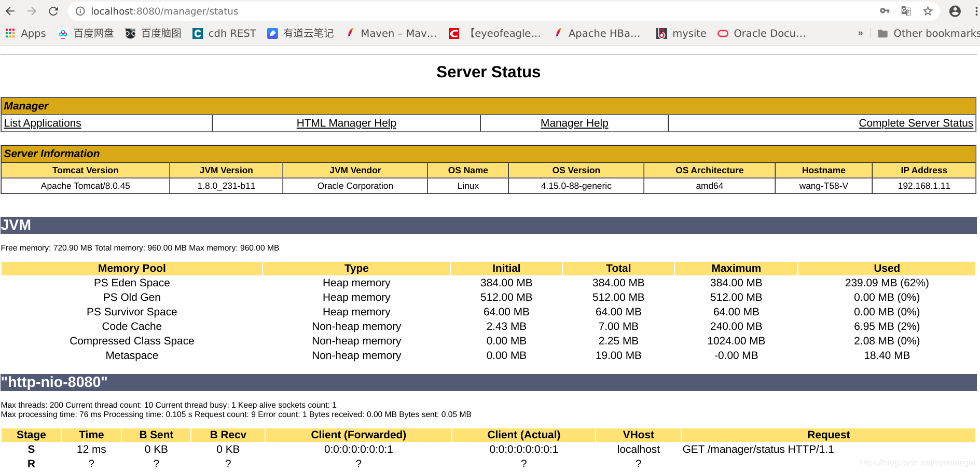Click the GET /manager/status HTTP/1.1 request text

tap(758, 449)
